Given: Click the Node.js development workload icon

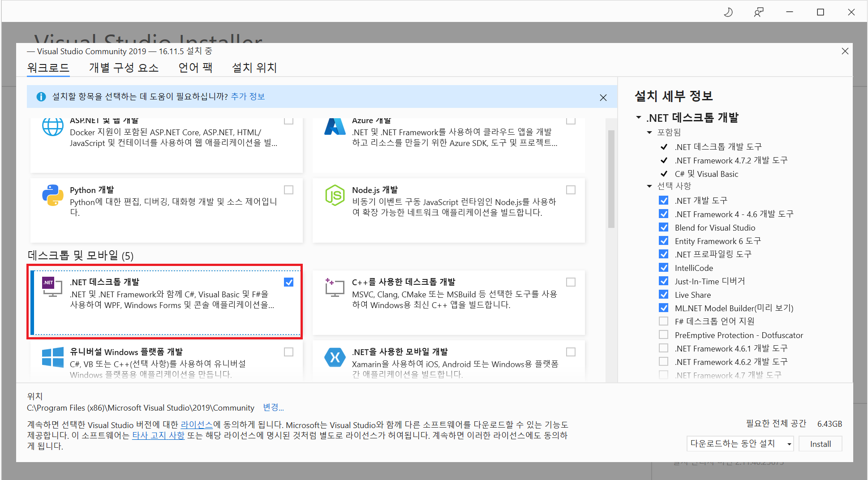Looking at the screenshot, I should pyautogui.click(x=335, y=195).
